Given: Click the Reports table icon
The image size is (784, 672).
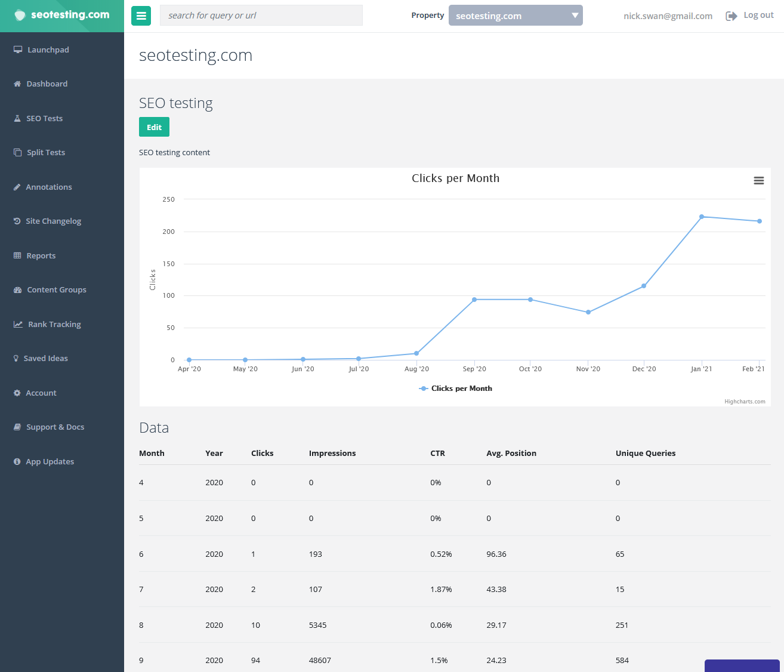Looking at the screenshot, I should click(17, 255).
